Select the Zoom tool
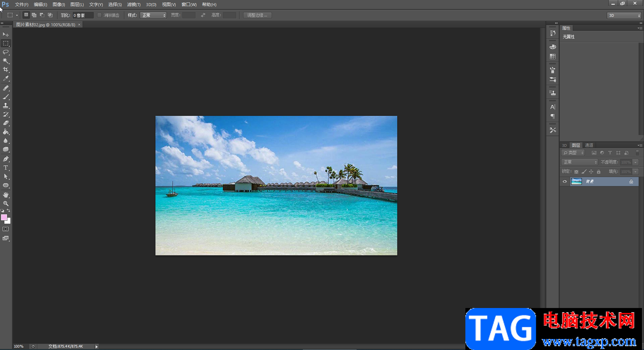The height and width of the screenshot is (350, 644). click(x=6, y=204)
